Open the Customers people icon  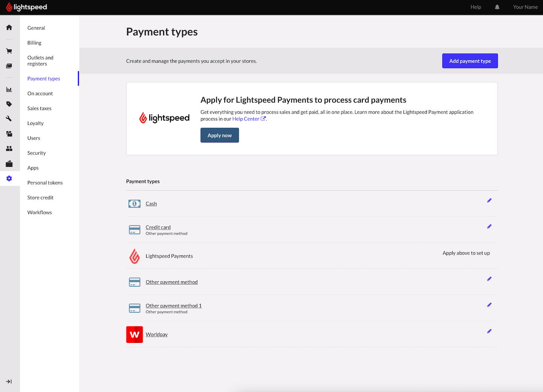(x=9, y=149)
